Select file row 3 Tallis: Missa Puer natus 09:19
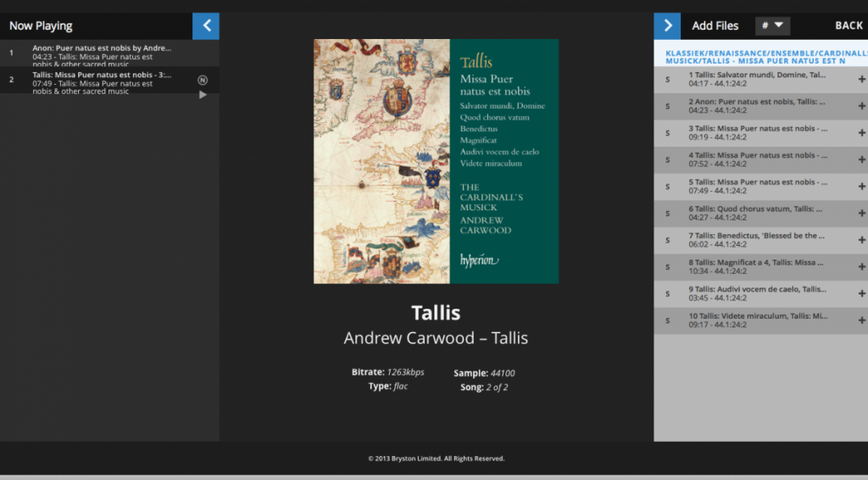Screen dimensions: 868x480 tap(760, 133)
